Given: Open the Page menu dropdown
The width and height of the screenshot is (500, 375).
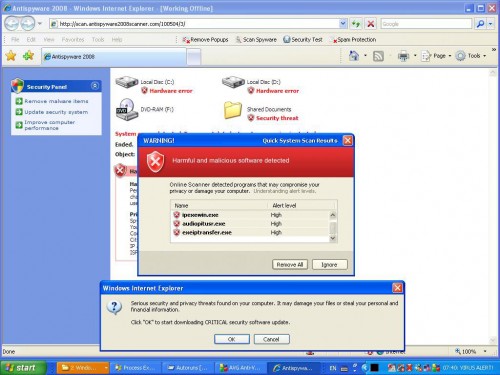Looking at the screenshot, I should tap(436, 56).
